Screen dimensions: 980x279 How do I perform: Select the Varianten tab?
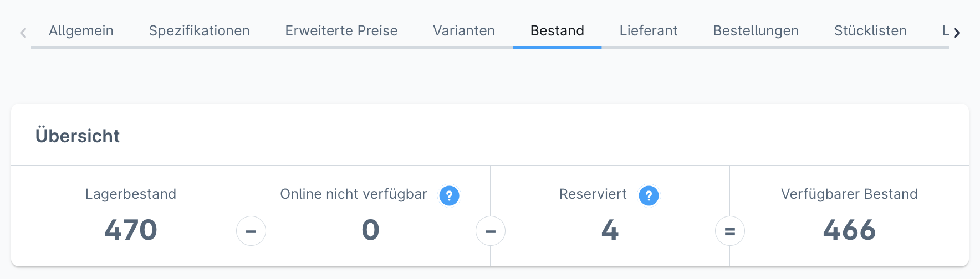pyautogui.click(x=464, y=30)
